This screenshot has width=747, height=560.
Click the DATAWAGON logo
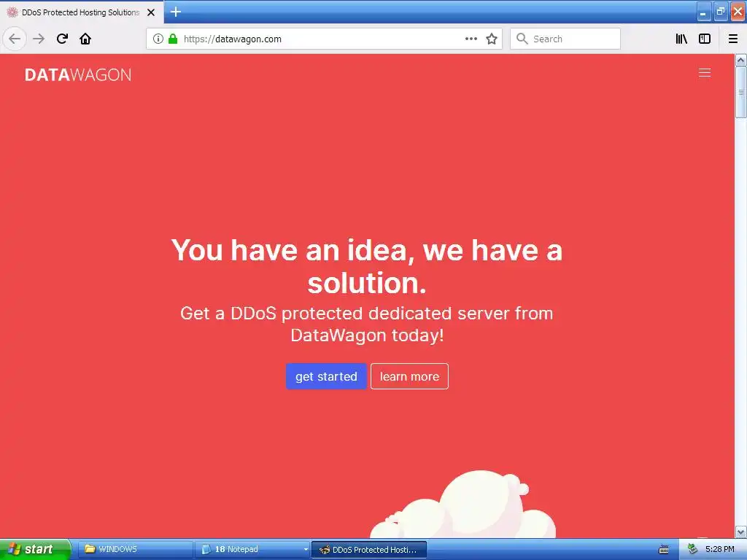pyautogui.click(x=78, y=75)
